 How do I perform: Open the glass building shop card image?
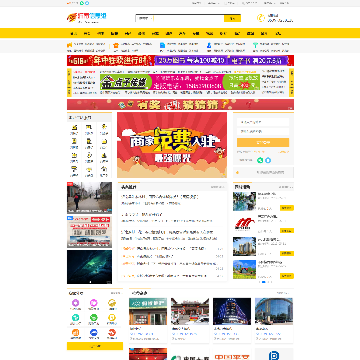click(274, 311)
